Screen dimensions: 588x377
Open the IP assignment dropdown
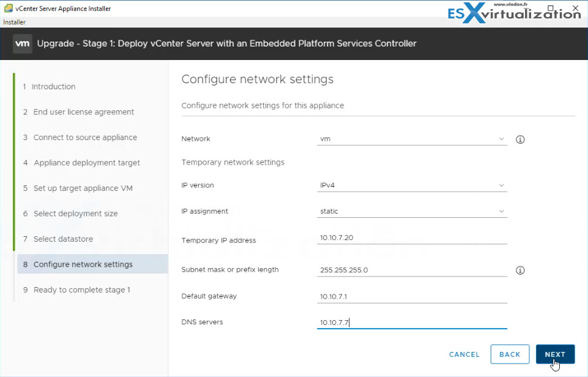(x=412, y=211)
